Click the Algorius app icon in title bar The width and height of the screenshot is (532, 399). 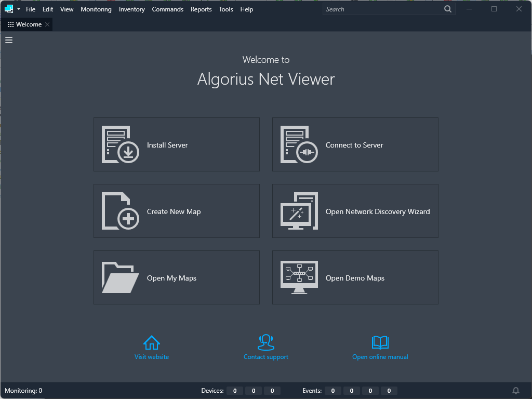click(9, 9)
